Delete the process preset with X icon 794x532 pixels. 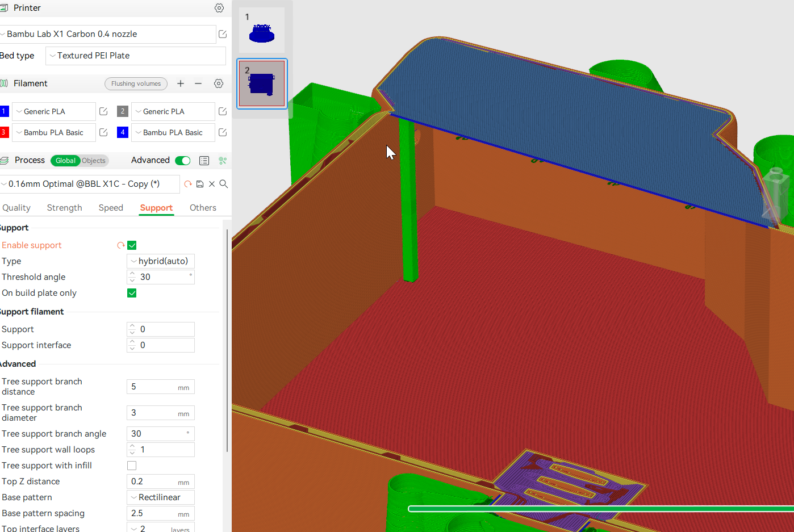(x=212, y=184)
